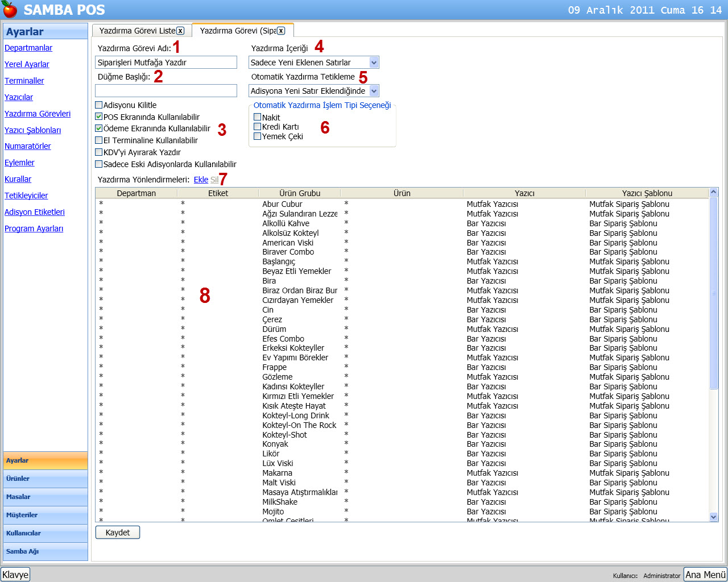Expand Otomatik Yazdırma Tetikleme dropdown
The height and width of the screenshot is (582, 728).
[x=374, y=91]
